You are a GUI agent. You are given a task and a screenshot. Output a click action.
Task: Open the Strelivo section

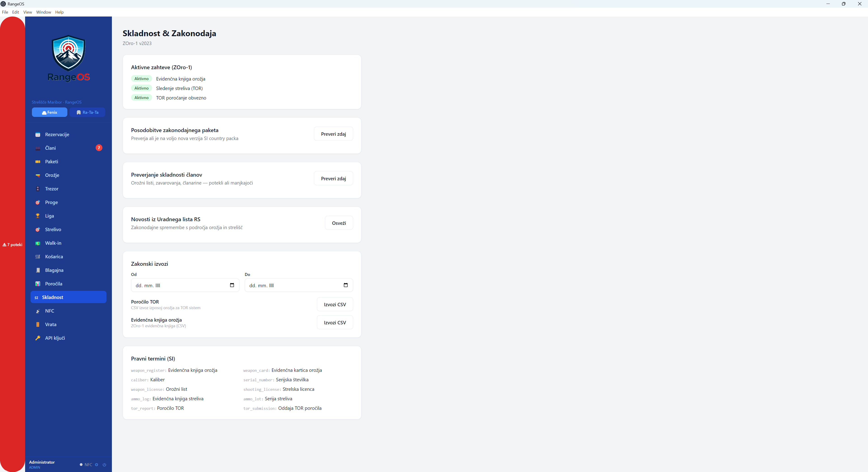point(68,230)
